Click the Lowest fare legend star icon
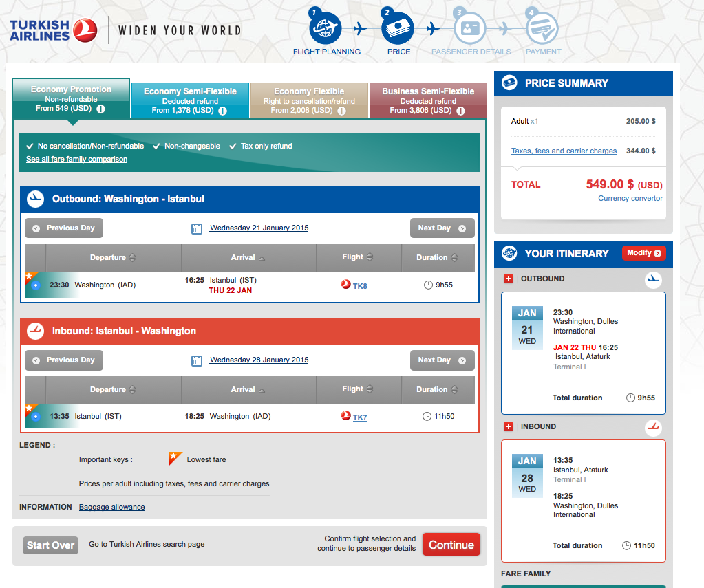The image size is (704, 588). tap(175, 458)
